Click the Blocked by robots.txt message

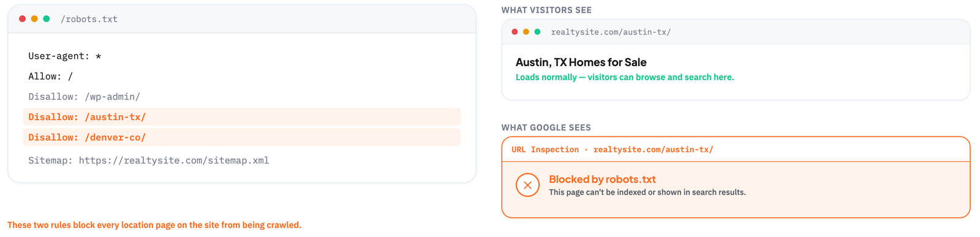tap(602, 179)
